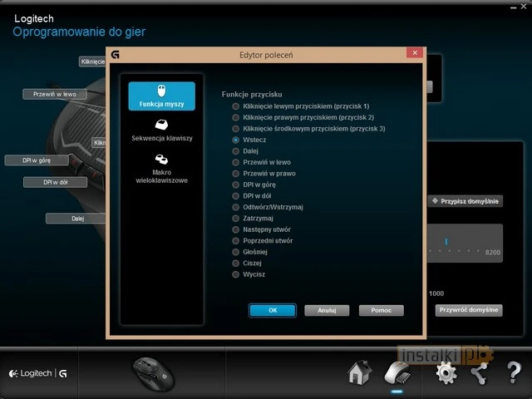The image size is (532, 399).
Task: Select Kliknięcie prawym przyciskiem radio option
Action: click(235, 117)
